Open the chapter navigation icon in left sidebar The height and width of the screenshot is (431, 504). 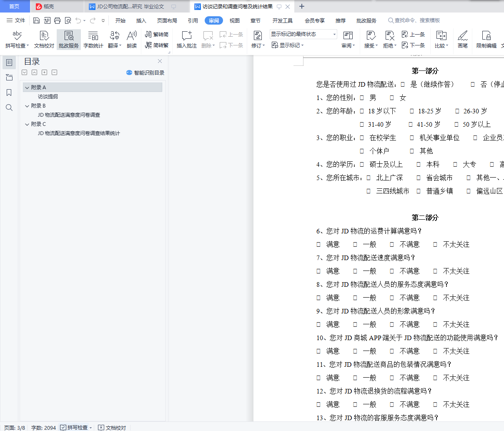click(9, 78)
